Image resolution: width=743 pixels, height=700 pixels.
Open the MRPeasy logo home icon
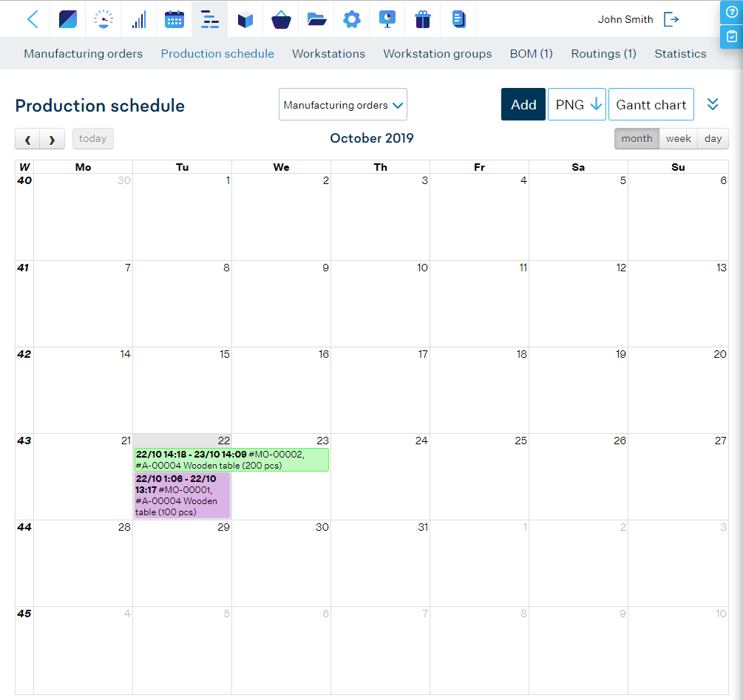[68, 19]
